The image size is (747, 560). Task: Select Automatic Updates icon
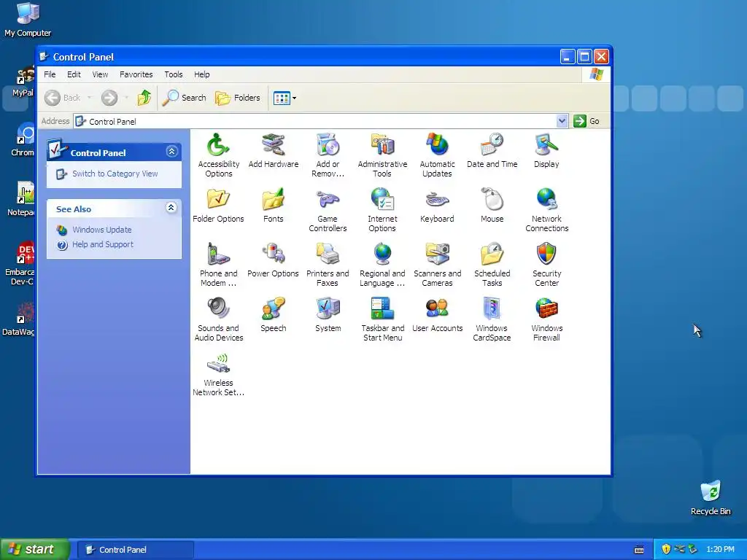tap(438, 145)
